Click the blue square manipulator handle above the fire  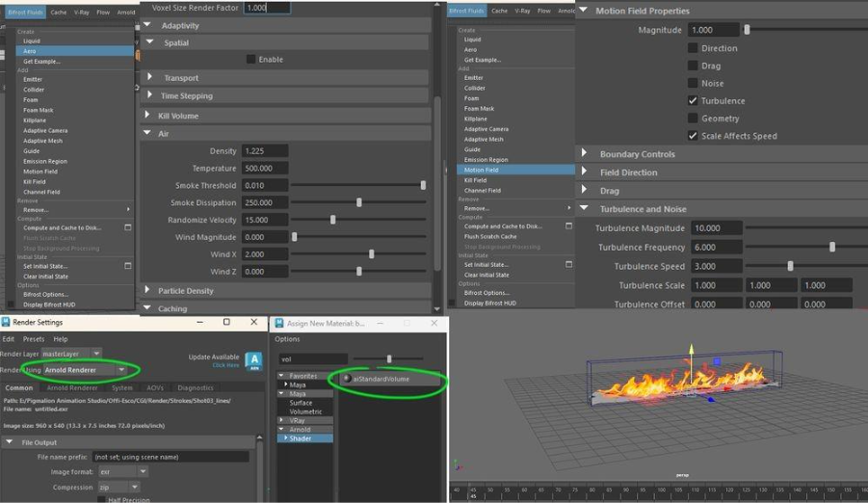(x=718, y=361)
